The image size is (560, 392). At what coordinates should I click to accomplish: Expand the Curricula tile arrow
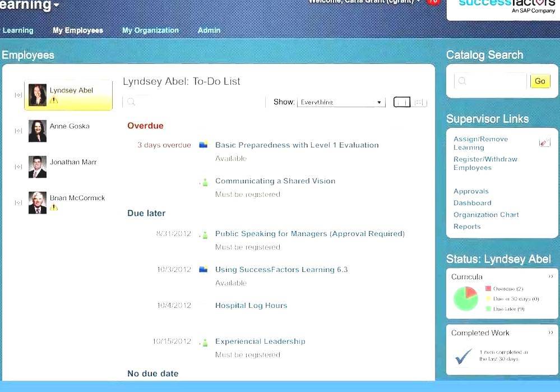(550, 276)
